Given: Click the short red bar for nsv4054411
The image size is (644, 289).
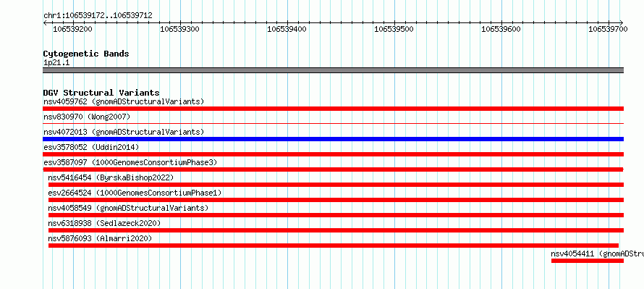Looking at the screenshot, I should click(588, 261).
